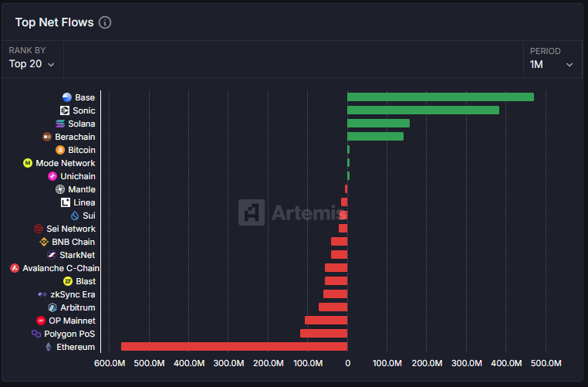The height and width of the screenshot is (387, 588).
Task: Click the red Polygon PoS outflow bar
Action: pos(323,334)
